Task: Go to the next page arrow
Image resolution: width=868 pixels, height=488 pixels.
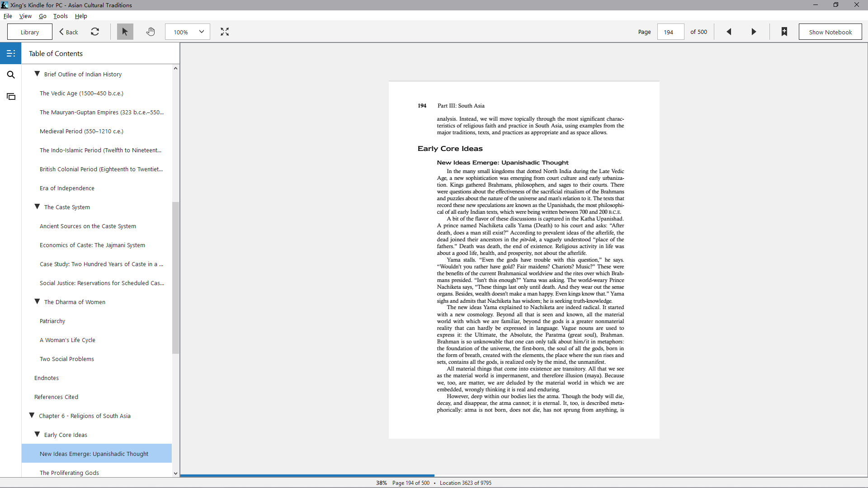Action: pyautogui.click(x=754, y=32)
